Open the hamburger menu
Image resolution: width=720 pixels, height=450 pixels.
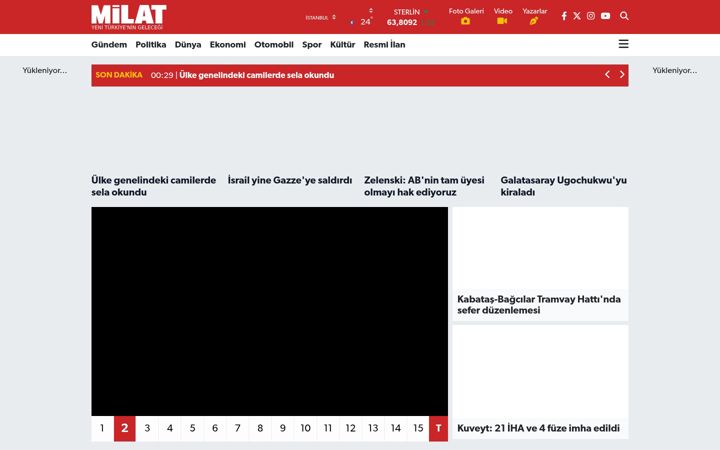[x=623, y=44]
